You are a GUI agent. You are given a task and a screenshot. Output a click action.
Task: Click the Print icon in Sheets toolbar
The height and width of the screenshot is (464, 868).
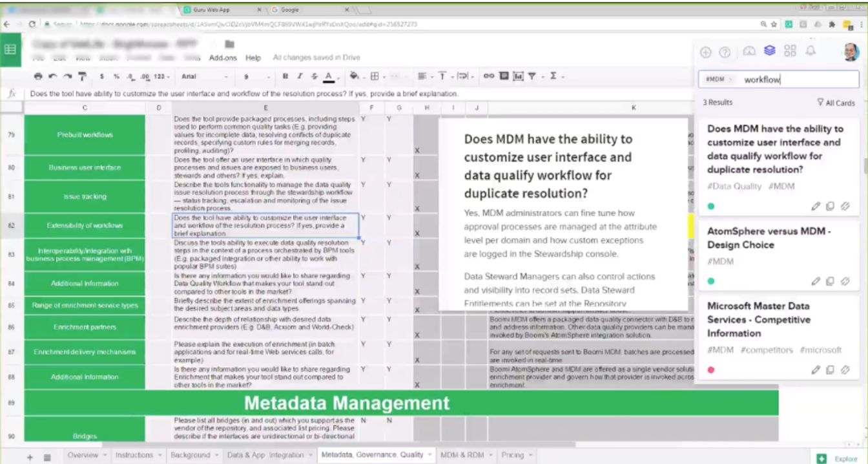38,76
